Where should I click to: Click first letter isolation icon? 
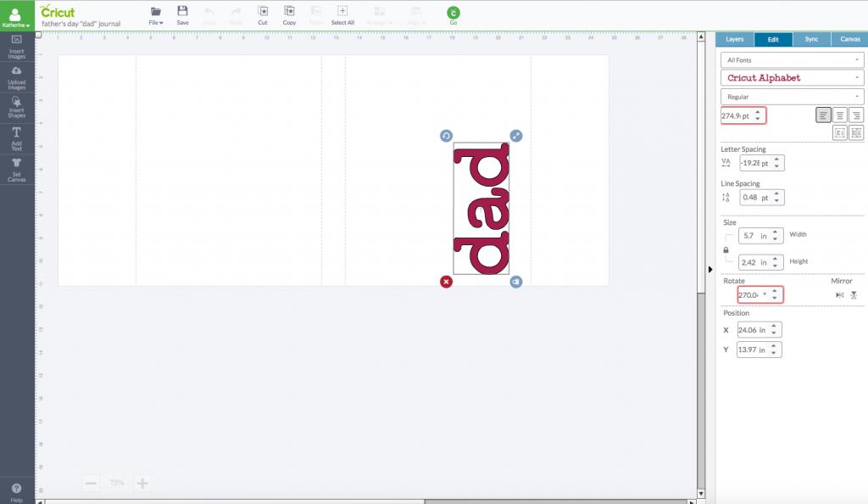[x=840, y=133]
